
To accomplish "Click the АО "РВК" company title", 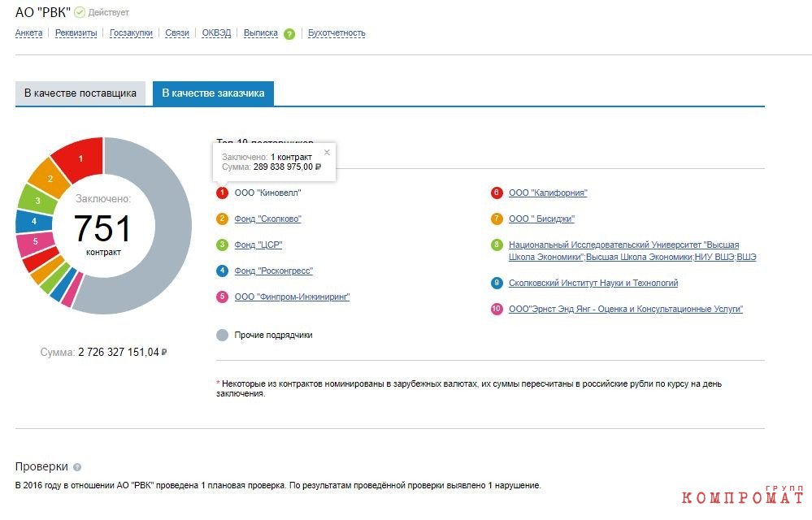I will 43,12.
